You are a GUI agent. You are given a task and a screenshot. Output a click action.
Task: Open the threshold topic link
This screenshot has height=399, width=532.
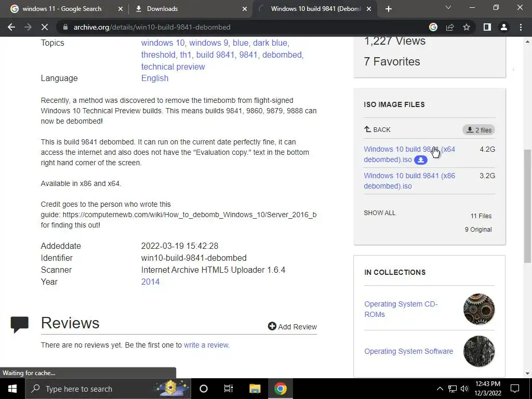click(x=158, y=55)
